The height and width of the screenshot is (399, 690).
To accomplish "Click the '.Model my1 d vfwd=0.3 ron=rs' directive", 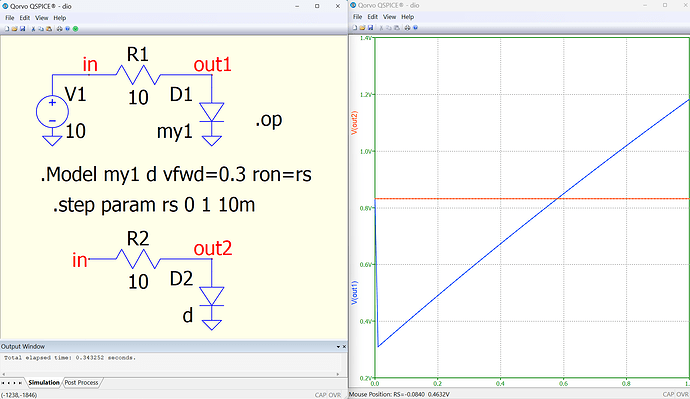I will click(176, 175).
